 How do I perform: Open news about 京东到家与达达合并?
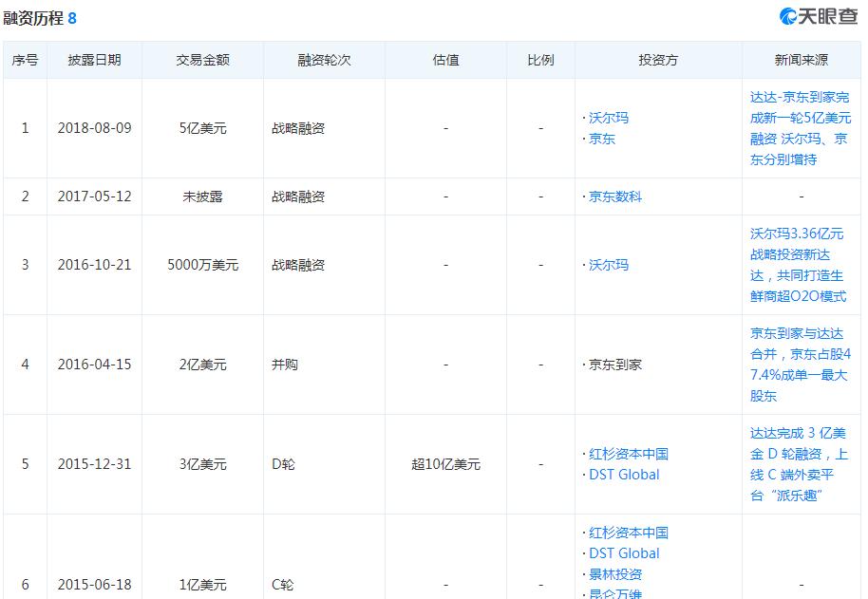(798, 364)
